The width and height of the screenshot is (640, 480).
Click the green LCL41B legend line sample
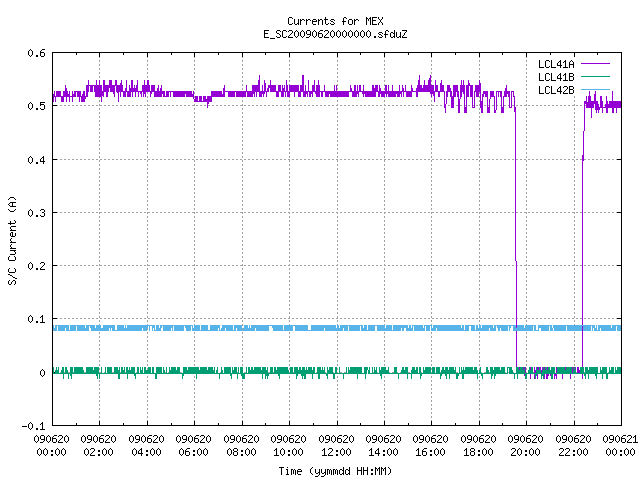pos(595,76)
